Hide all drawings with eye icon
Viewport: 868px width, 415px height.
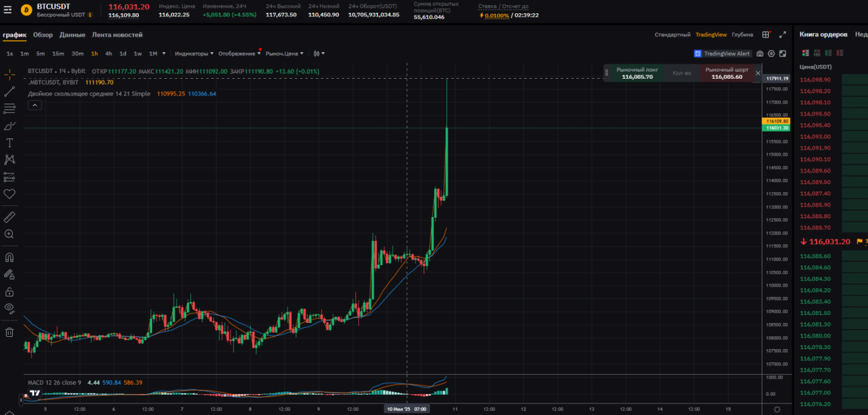(x=9, y=308)
